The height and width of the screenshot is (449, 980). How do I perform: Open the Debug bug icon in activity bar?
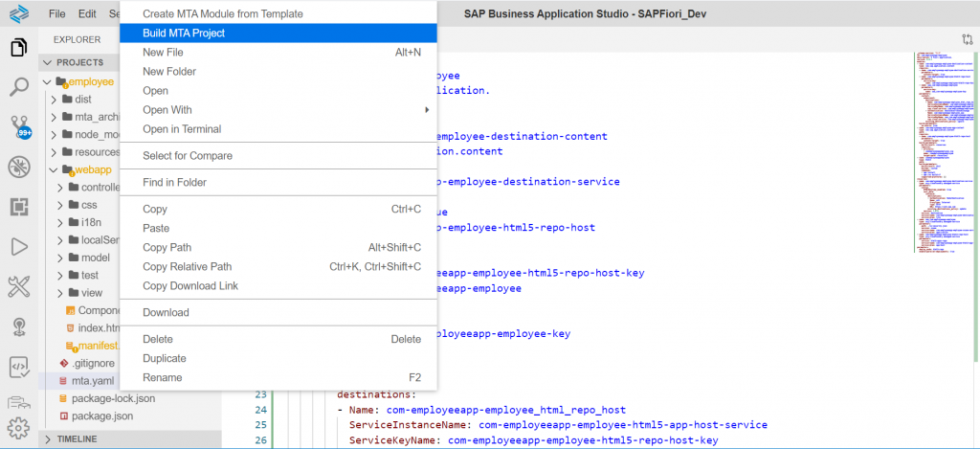coord(19,167)
